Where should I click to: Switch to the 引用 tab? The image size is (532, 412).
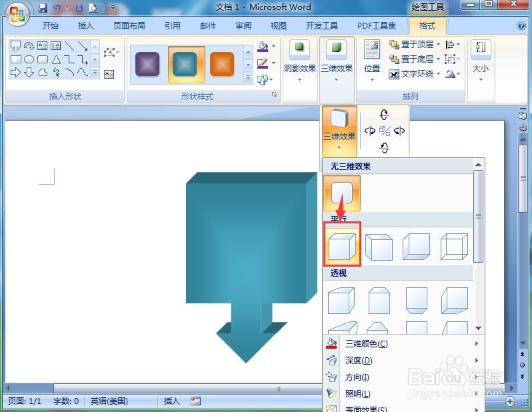tap(173, 26)
